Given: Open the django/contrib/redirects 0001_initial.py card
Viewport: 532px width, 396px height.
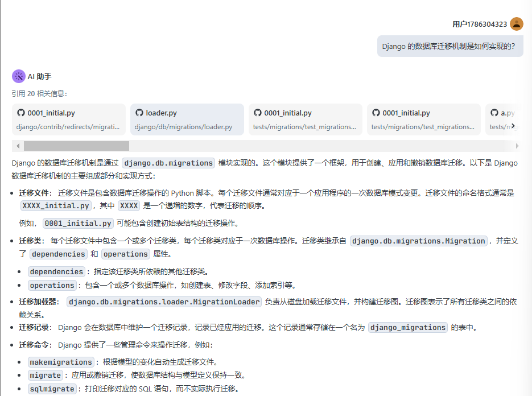Looking at the screenshot, I should (x=69, y=119).
